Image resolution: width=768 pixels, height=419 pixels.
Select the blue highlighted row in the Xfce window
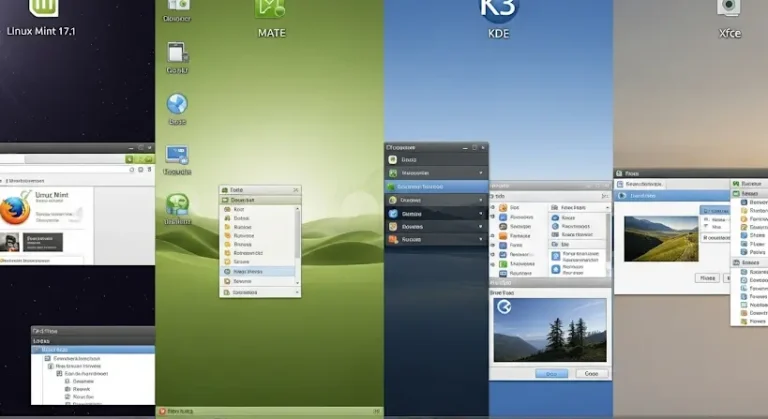point(672,196)
